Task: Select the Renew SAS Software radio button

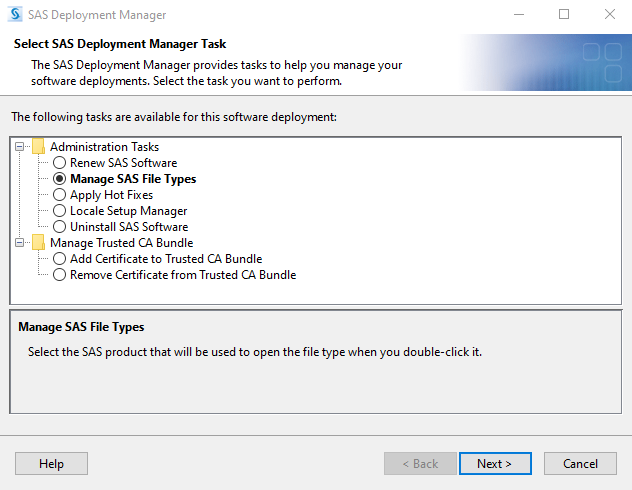Action: pos(60,163)
